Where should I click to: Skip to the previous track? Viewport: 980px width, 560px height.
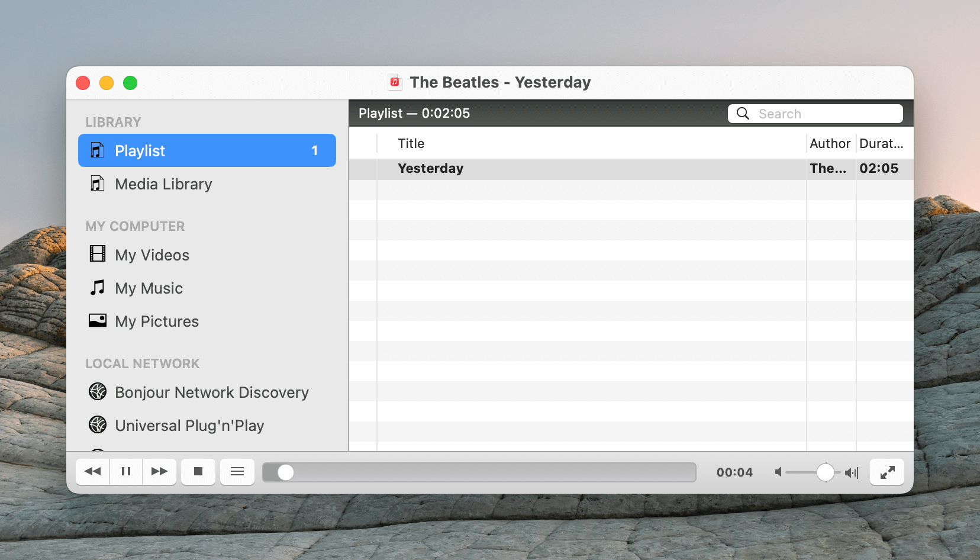[93, 472]
